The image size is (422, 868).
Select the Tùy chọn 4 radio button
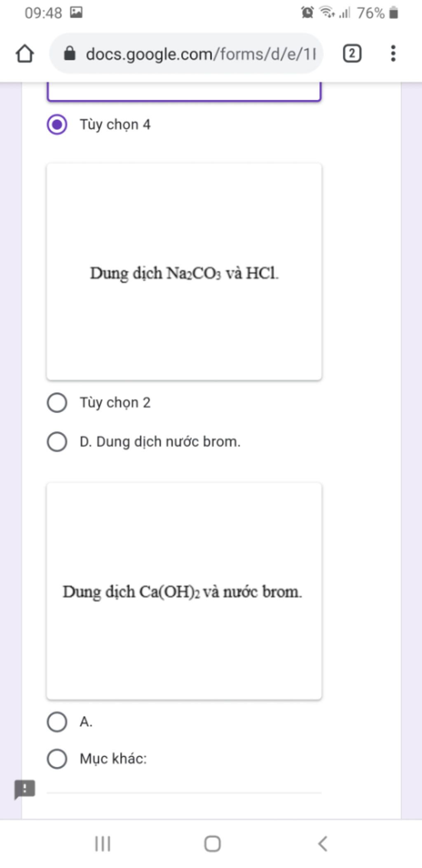click(57, 124)
